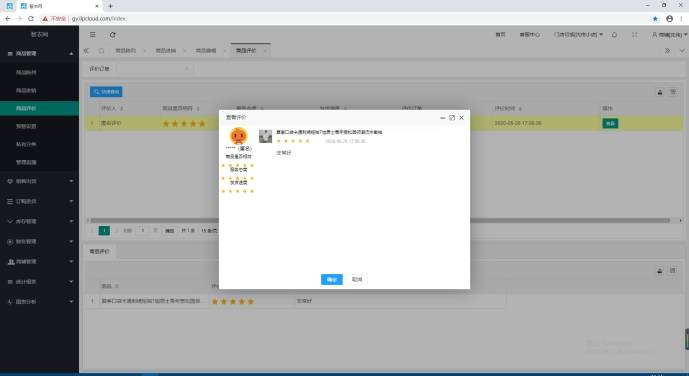Click the print icon above the lower table
This screenshot has width=689, height=376.
coord(660,271)
